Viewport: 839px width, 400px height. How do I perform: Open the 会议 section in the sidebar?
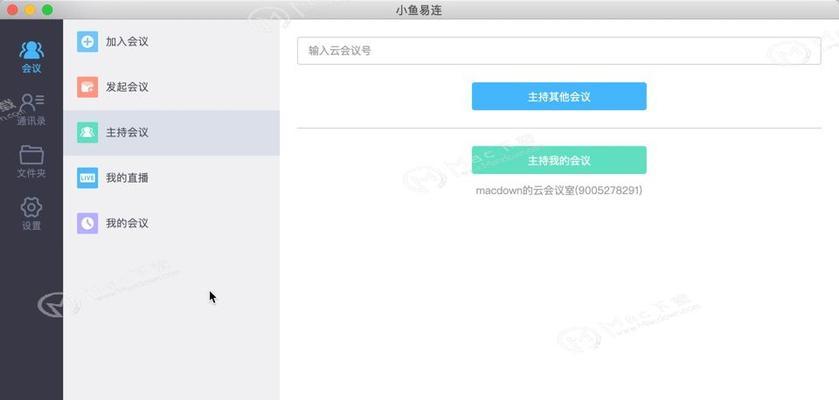click(x=32, y=57)
